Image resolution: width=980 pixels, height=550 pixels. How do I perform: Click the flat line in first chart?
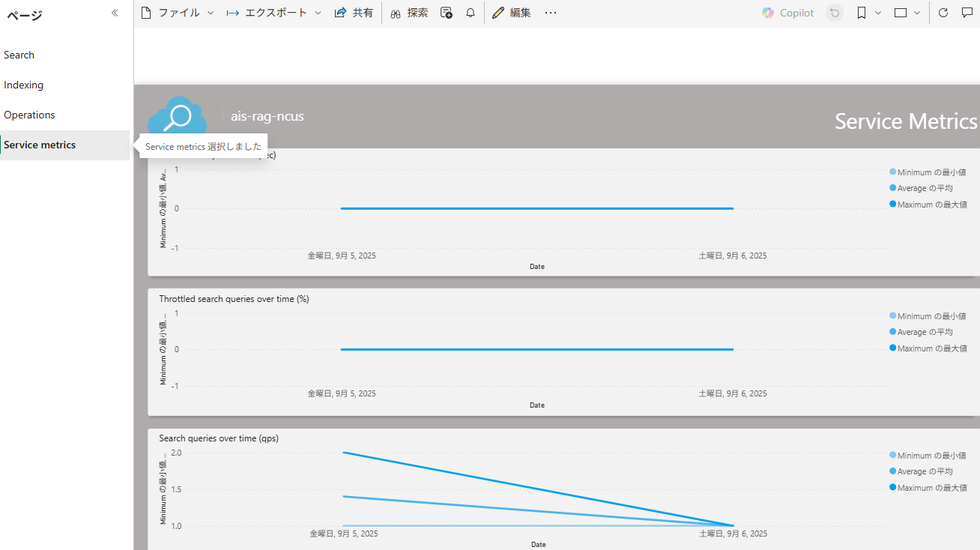click(537, 208)
